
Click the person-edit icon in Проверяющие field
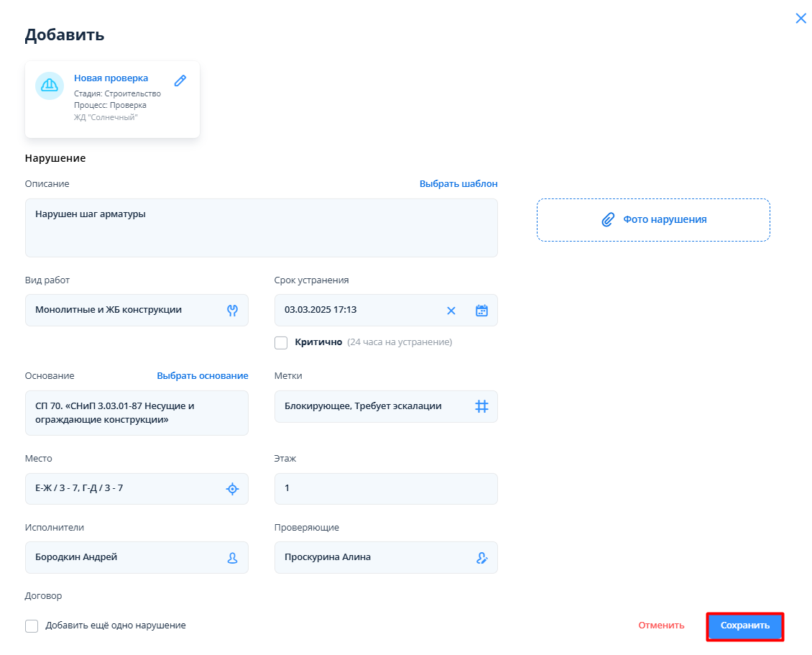click(x=481, y=557)
